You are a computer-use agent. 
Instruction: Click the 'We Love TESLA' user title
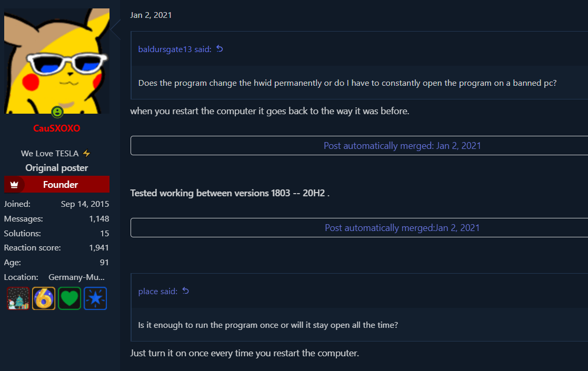(49, 153)
